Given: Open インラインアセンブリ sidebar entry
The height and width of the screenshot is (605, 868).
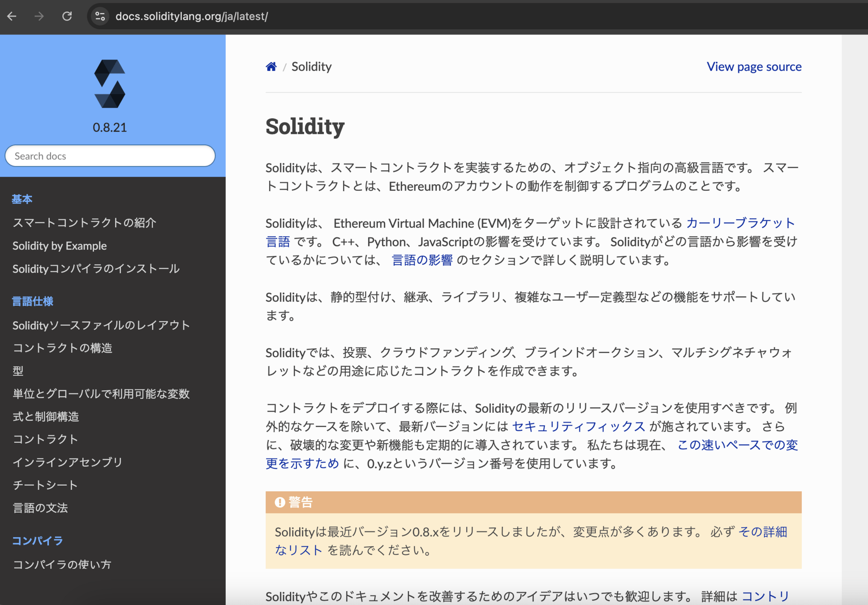Looking at the screenshot, I should [x=68, y=462].
